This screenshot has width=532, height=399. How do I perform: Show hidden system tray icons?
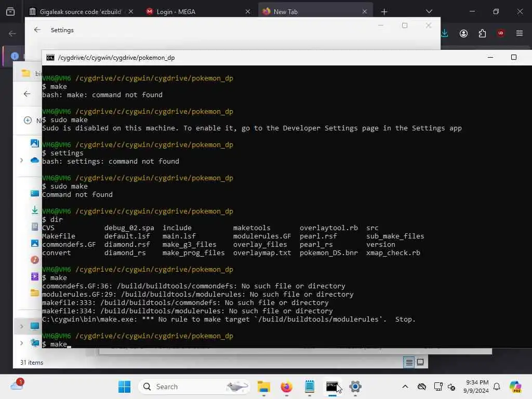[x=405, y=387]
